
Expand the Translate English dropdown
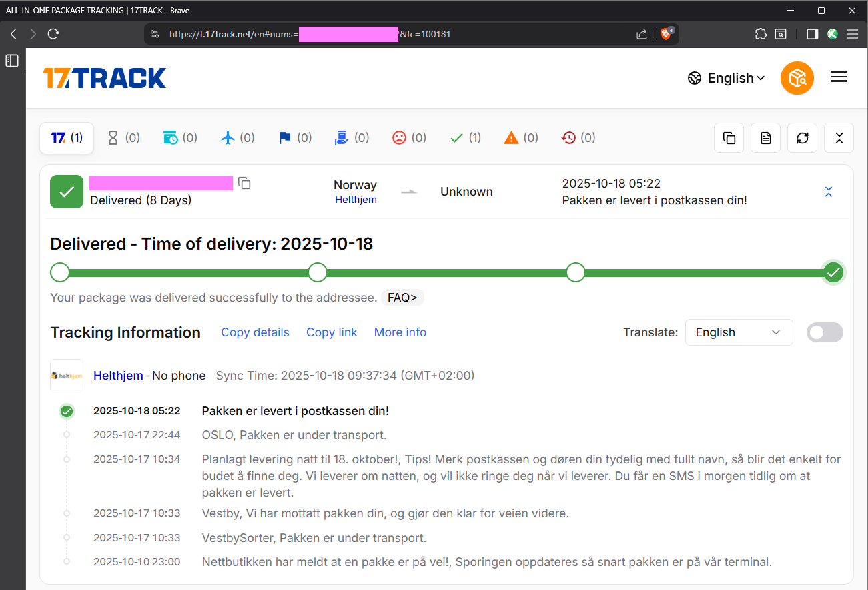739,332
